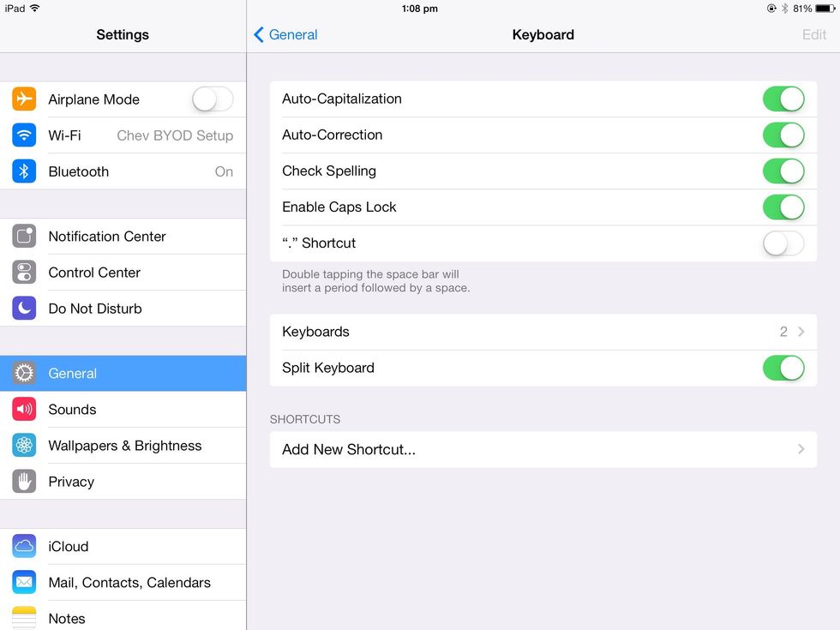The width and height of the screenshot is (840, 630).
Task: Enable the Airplane Mode switch
Action: (212, 99)
